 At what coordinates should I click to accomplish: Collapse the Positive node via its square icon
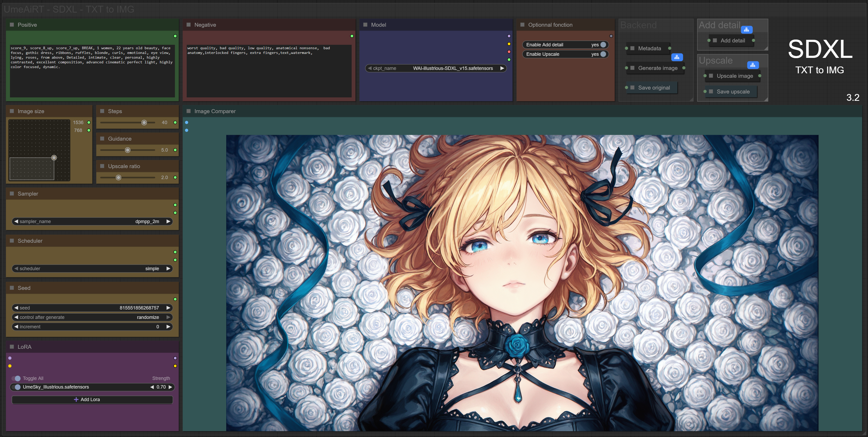(12, 25)
